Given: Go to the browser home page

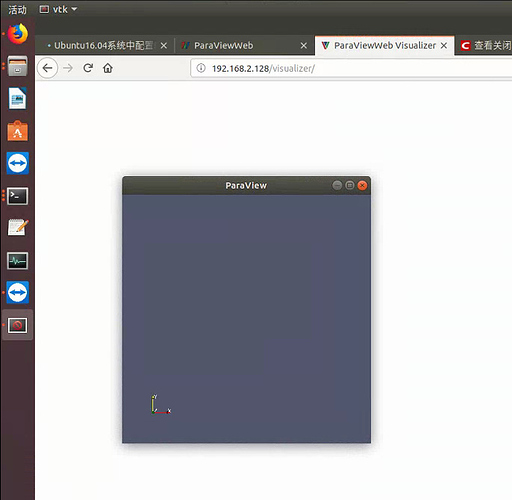Looking at the screenshot, I should [108, 68].
